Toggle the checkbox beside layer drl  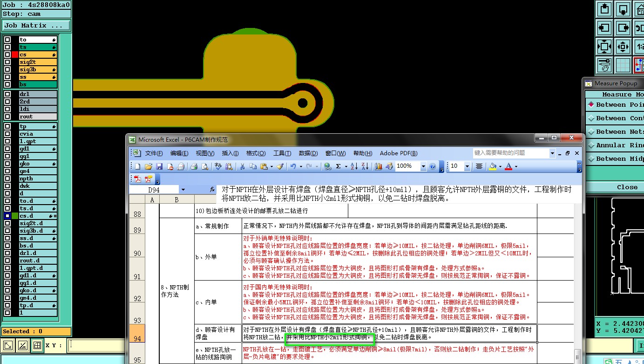[7, 94]
